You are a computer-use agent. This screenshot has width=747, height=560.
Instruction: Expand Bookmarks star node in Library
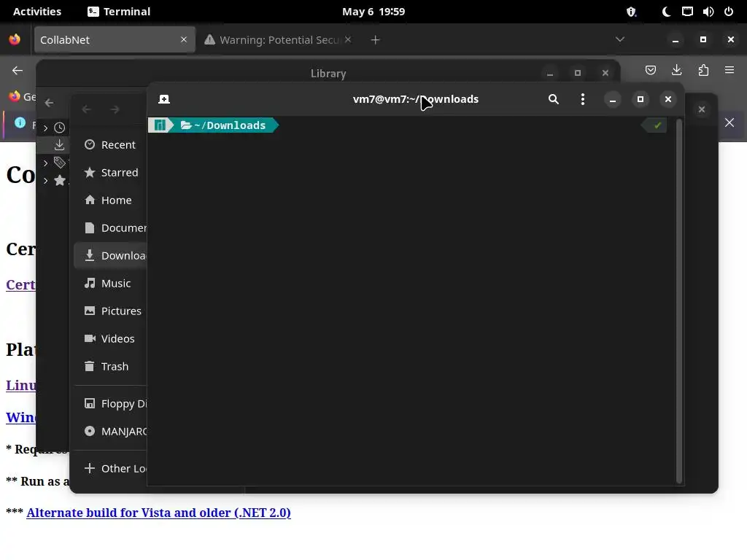[45, 181]
